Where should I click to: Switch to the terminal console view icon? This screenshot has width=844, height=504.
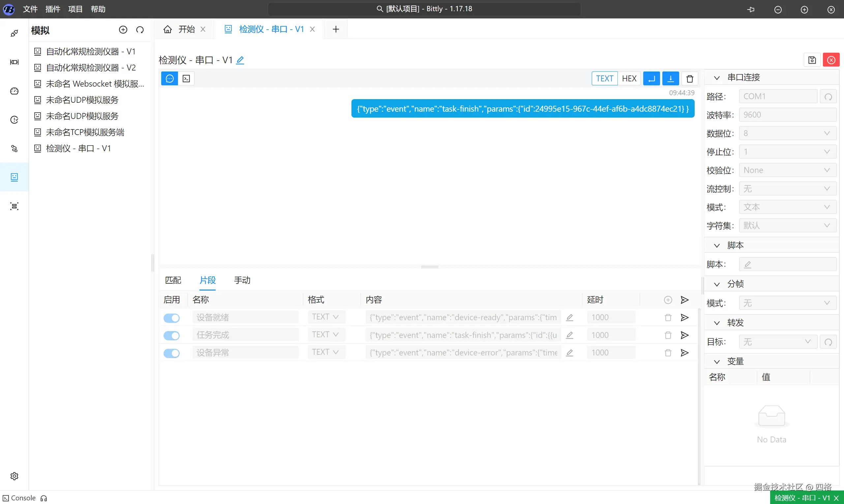click(186, 79)
